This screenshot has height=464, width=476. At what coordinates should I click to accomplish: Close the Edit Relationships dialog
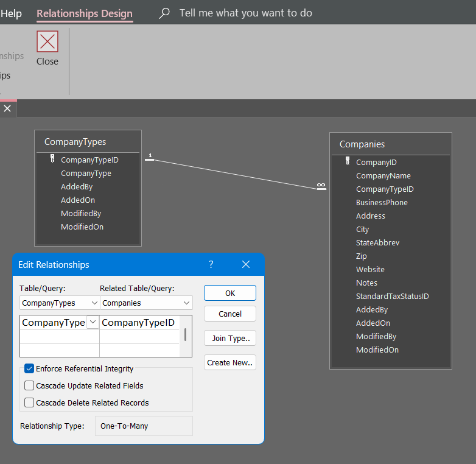(x=246, y=264)
